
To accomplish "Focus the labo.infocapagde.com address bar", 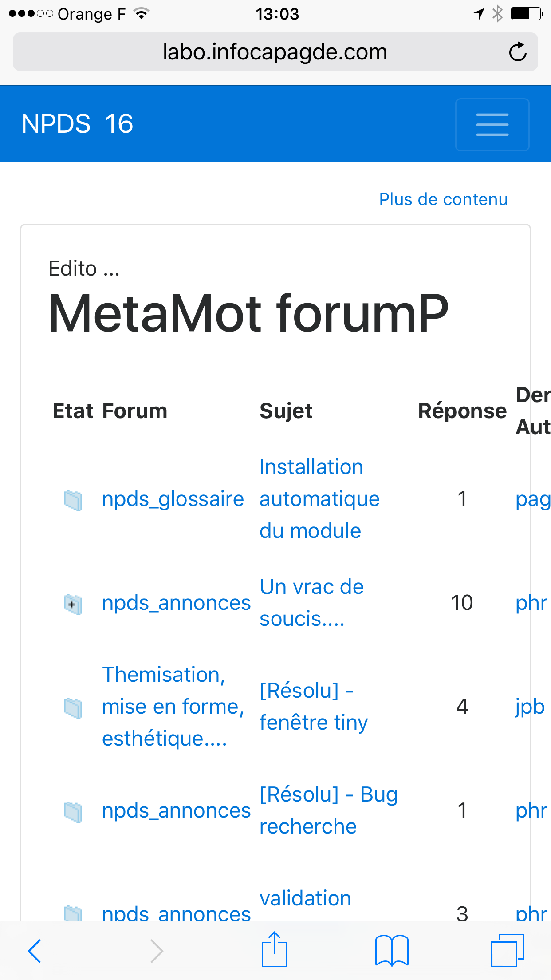I will pos(275,52).
